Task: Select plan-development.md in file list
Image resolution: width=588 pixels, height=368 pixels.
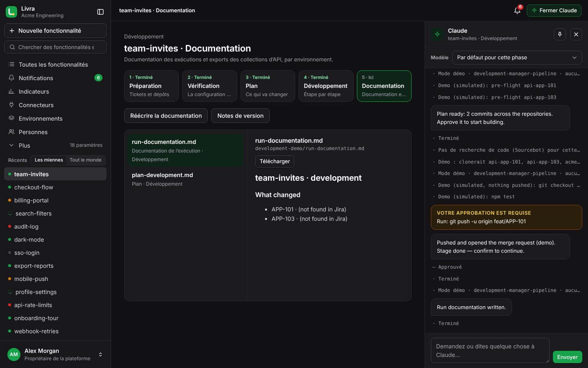Action: coord(185,179)
